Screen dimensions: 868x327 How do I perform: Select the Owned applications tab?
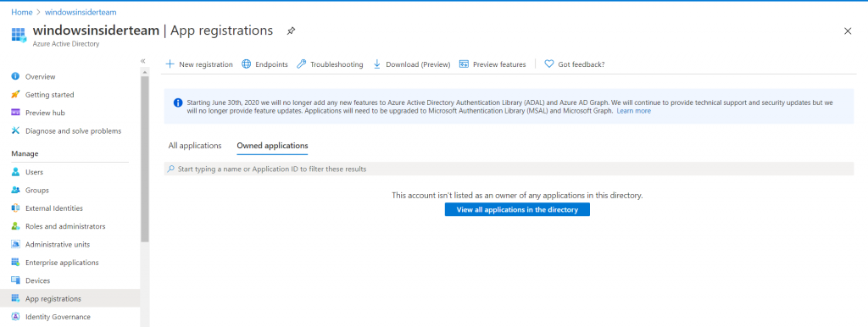coord(272,146)
